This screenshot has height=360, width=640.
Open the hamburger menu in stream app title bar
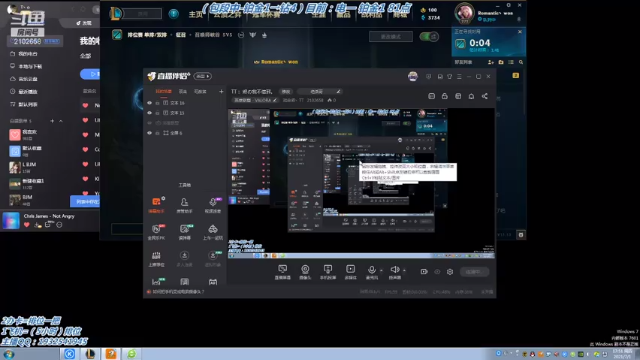pos(459,76)
